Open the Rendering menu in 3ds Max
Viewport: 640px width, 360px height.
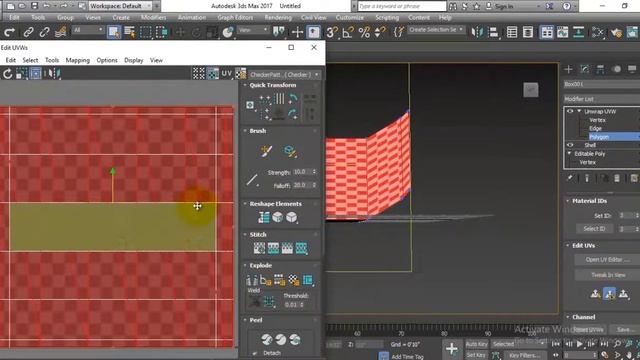[278, 18]
